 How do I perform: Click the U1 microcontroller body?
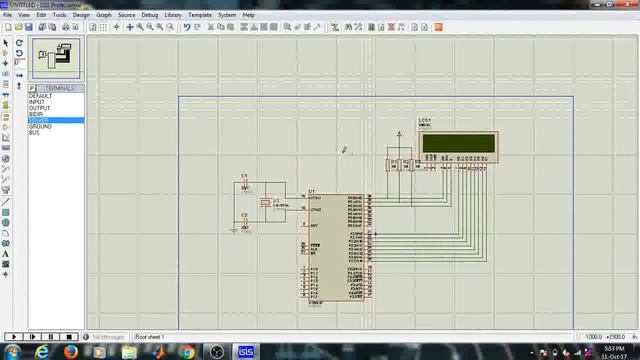pos(336,247)
